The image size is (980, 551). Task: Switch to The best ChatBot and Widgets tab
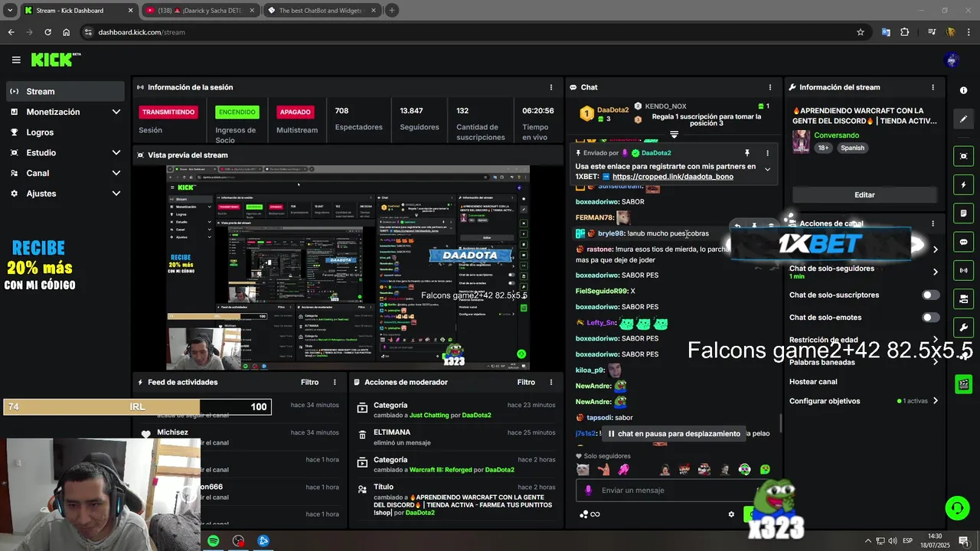coord(321,11)
